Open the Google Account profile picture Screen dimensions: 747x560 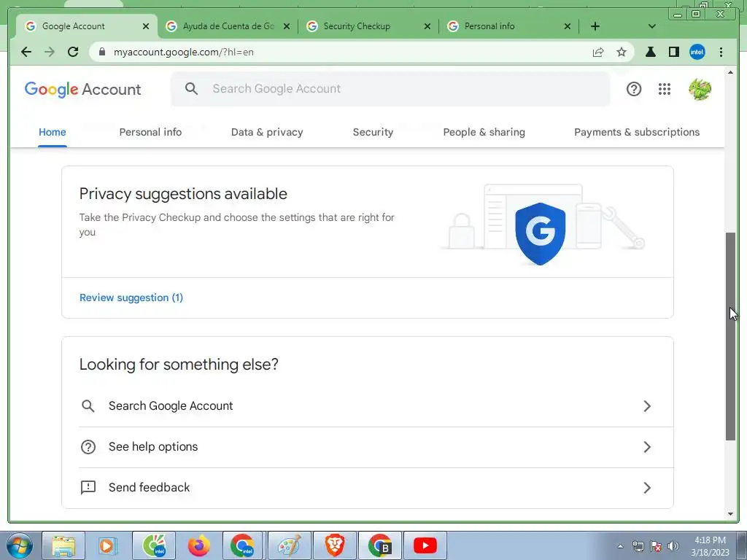(x=700, y=89)
